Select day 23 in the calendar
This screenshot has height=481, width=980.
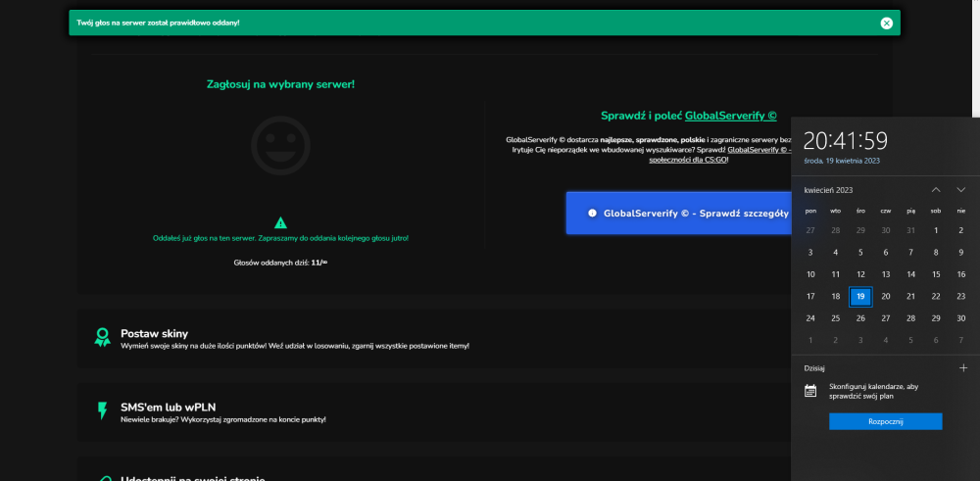point(960,297)
